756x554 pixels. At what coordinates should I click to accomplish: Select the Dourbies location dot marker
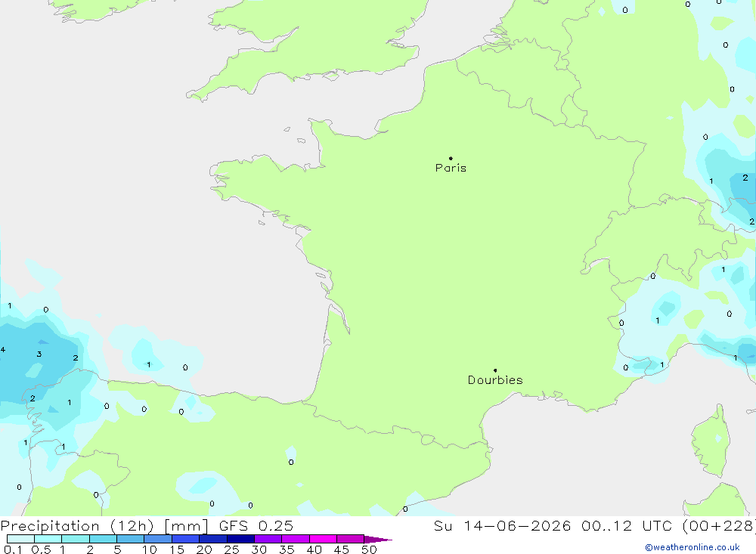[x=495, y=370]
